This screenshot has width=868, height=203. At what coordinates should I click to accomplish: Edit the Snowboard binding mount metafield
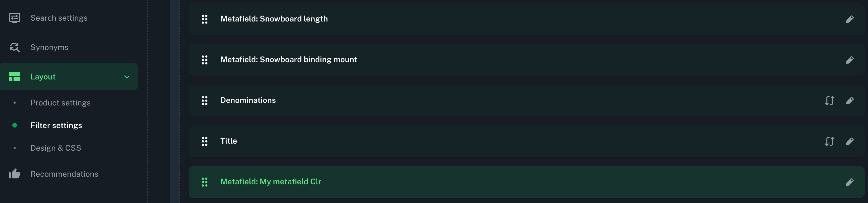click(849, 60)
